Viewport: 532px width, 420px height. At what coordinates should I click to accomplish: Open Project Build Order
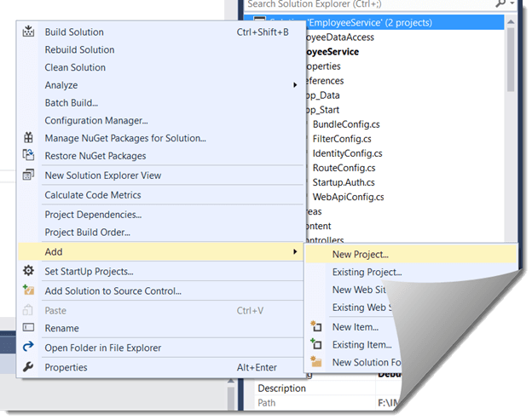click(161, 232)
